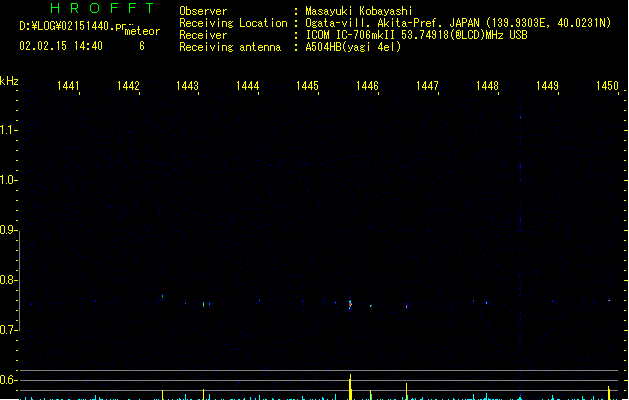Click time axis label 1445
629x400 pixels.
[307, 86]
